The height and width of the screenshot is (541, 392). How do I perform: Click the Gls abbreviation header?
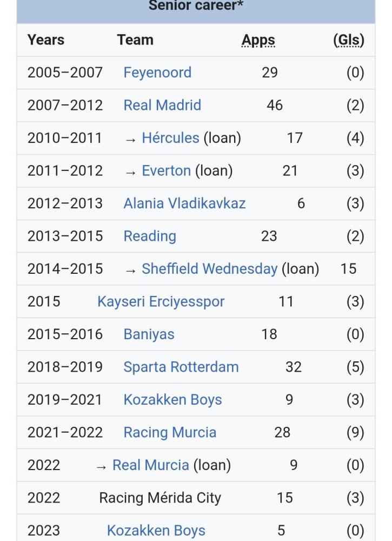point(349,40)
